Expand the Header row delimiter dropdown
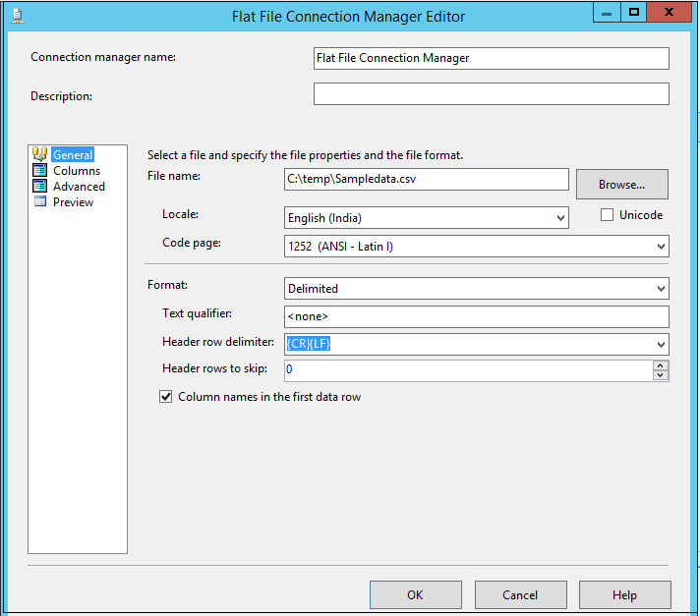The width and height of the screenshot is (700, 616). (x=661, y=344)
